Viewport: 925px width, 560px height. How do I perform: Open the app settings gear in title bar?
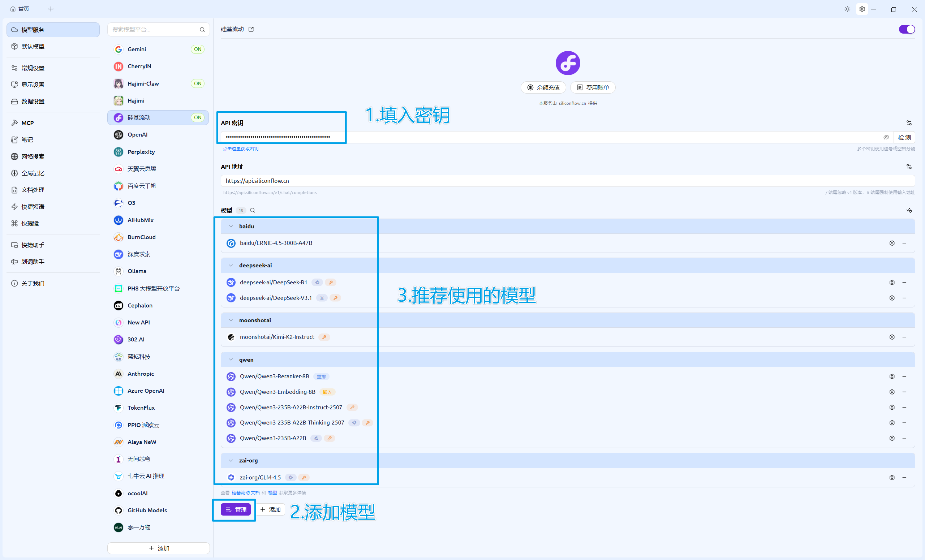tap(862, 9)
